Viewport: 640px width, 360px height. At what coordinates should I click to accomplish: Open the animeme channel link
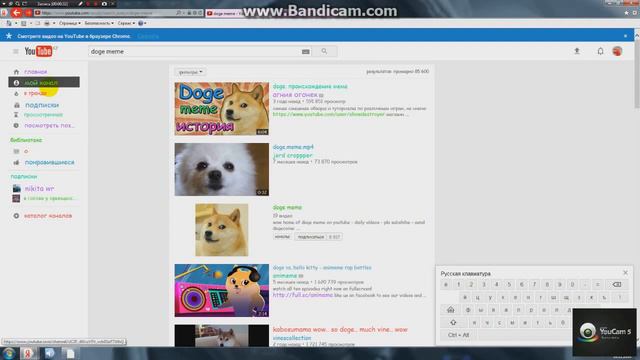pyautogui.click(x=285, y=276)
